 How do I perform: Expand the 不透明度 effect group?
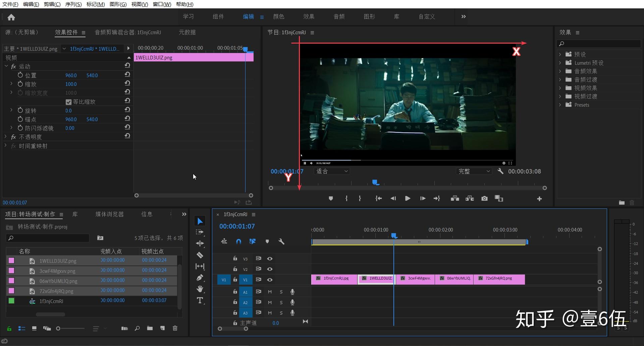(5, 137)
